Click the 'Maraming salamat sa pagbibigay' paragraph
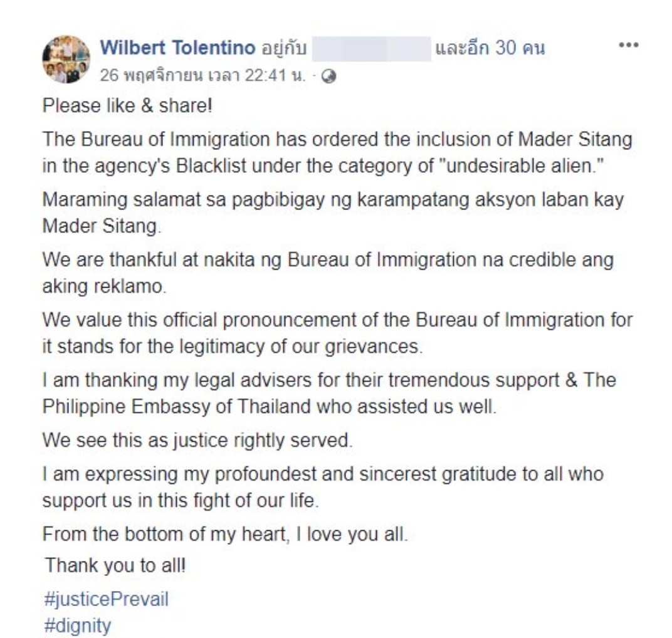 333,212
